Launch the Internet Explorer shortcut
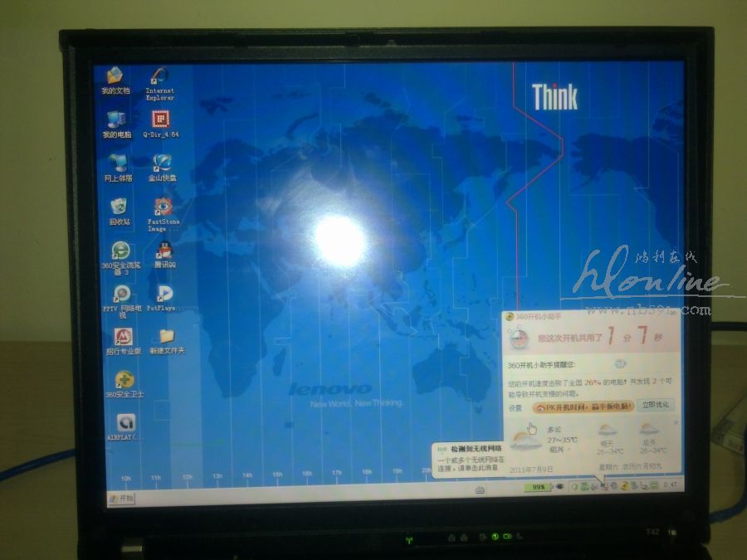747x560 pixels. point(159,83)
